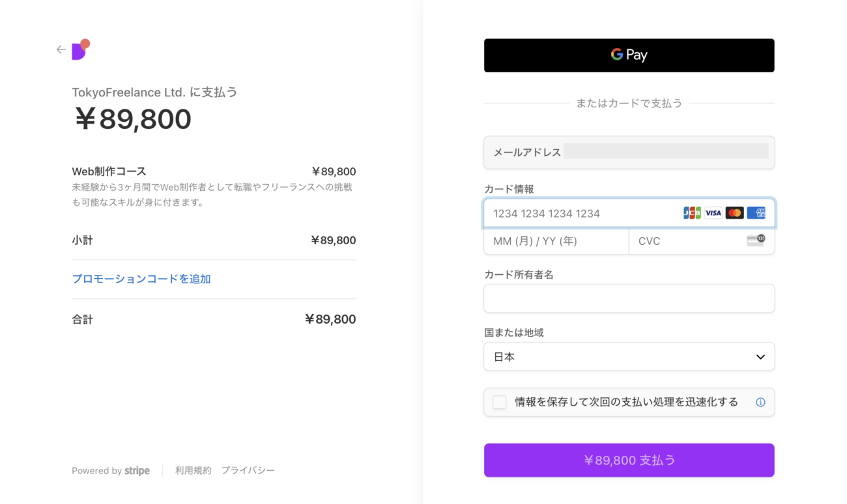Click the JCB card icon

tap(692, 213)
